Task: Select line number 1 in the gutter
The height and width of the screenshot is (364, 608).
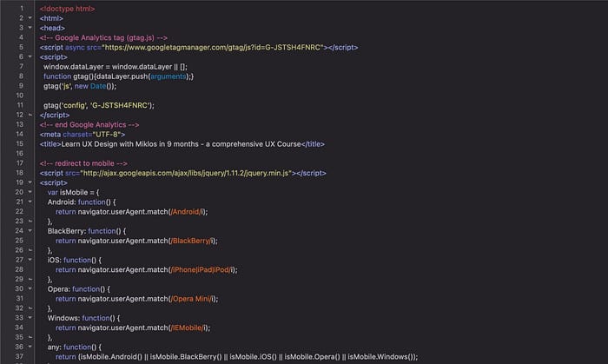Action: [22, 8]
